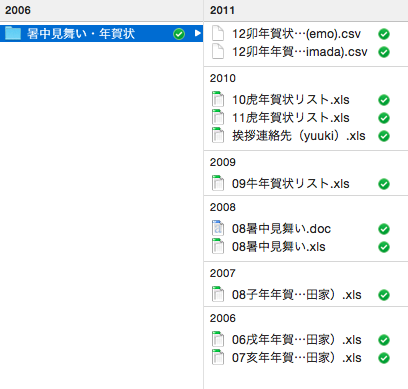This screenshot has height=389, width=408.
Task: Select file name 06戌年年賀…田家）.xls
Action: click(297, 340)
